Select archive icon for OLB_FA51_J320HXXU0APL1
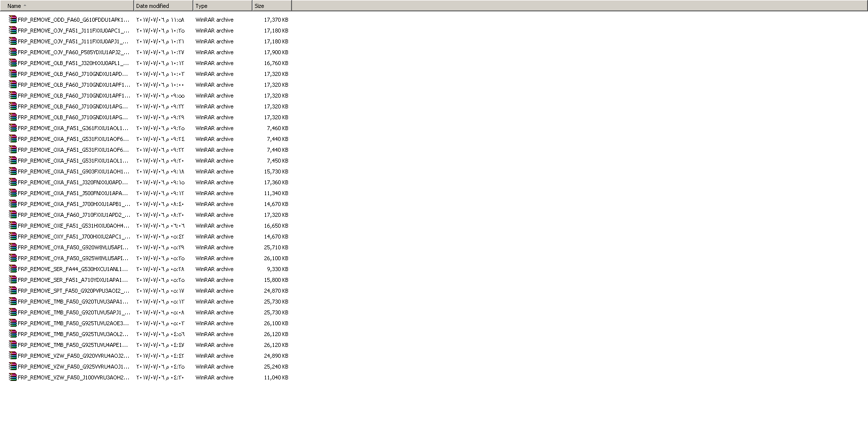The width and height of the screenshot is (868, 442). click(13, 63)
